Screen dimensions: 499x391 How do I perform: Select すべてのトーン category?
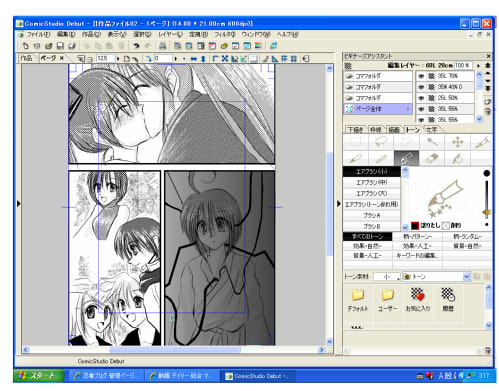[368, 237]
